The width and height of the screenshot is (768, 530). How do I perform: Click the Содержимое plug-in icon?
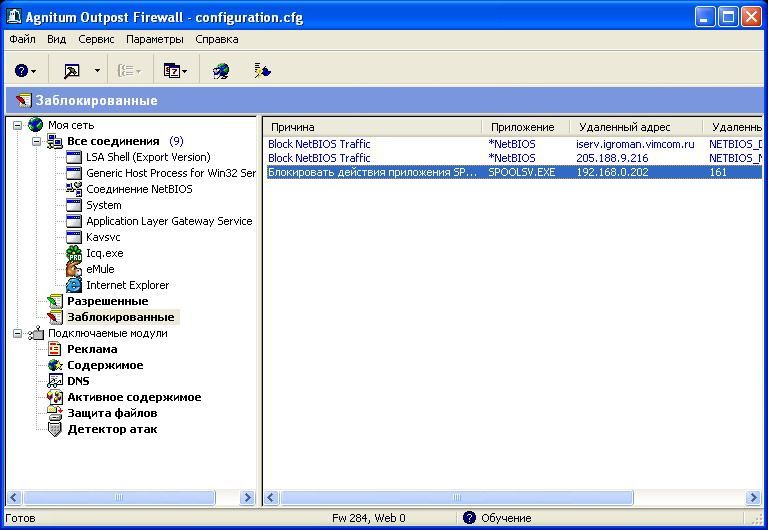[x=54, y=365]
